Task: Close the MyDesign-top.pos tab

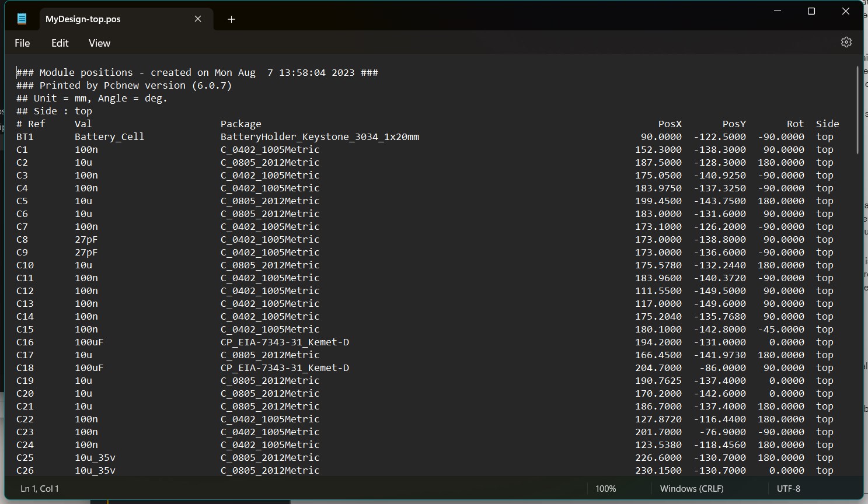Action: [198, 19]
